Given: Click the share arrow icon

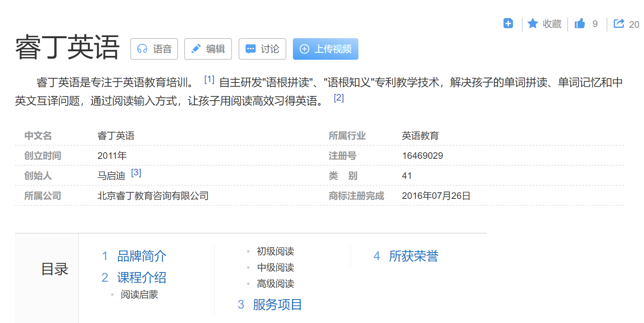Looking at the screenshot, I should pyautogui.click(x=619, y=24).
